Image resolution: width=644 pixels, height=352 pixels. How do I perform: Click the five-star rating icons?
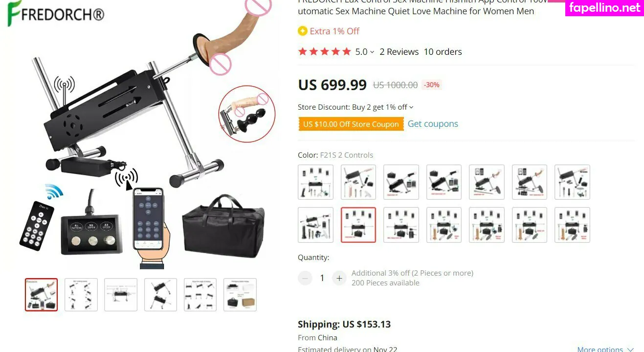tap(325, 51)
